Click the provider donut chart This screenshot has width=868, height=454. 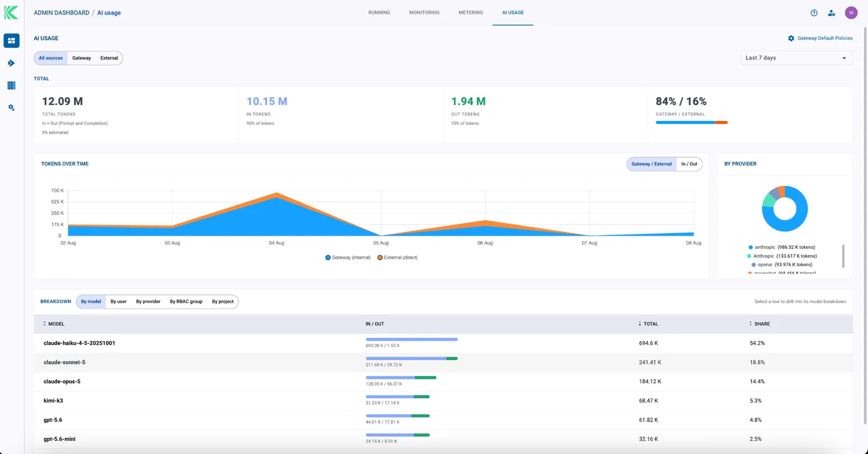coord(785,209)
